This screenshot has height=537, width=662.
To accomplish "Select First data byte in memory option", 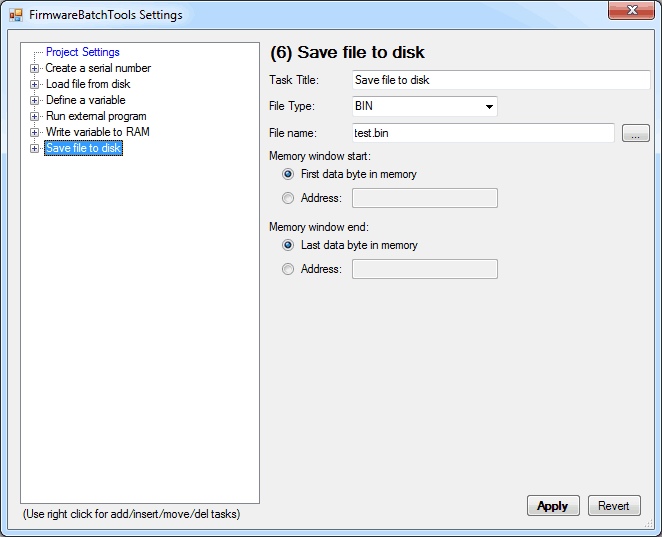I will point(288,174).
